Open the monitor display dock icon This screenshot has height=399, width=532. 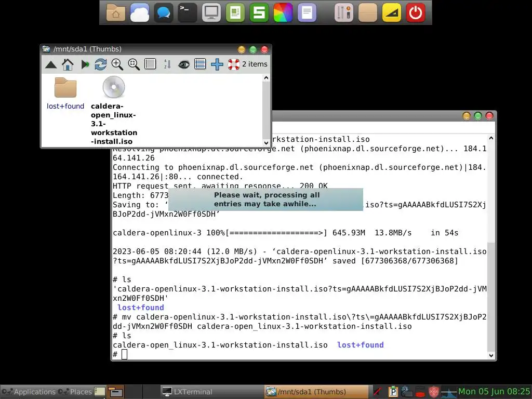pos(211,12)
